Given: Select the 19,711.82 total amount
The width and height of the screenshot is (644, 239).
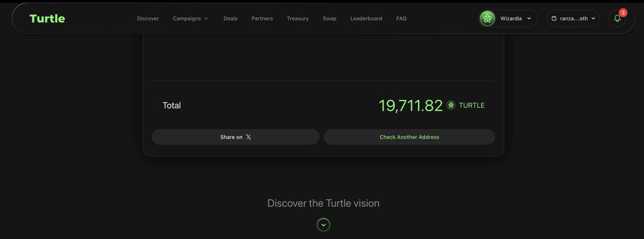Looking at the screenshot, I should (411, 105).
